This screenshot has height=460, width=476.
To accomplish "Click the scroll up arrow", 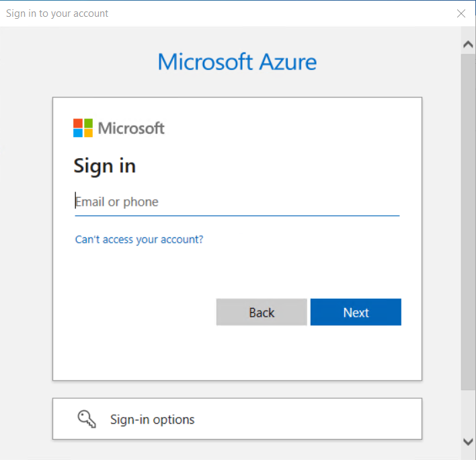I will 468,44.
